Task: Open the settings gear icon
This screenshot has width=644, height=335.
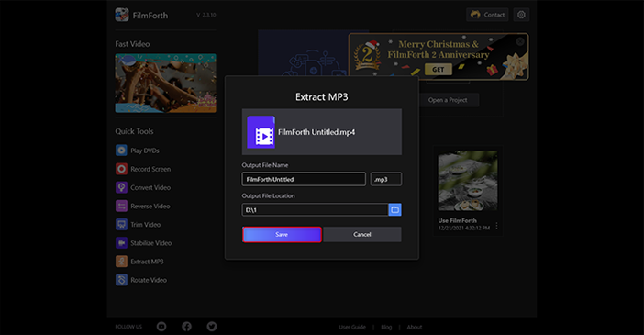Action: (x=521, y=15)
